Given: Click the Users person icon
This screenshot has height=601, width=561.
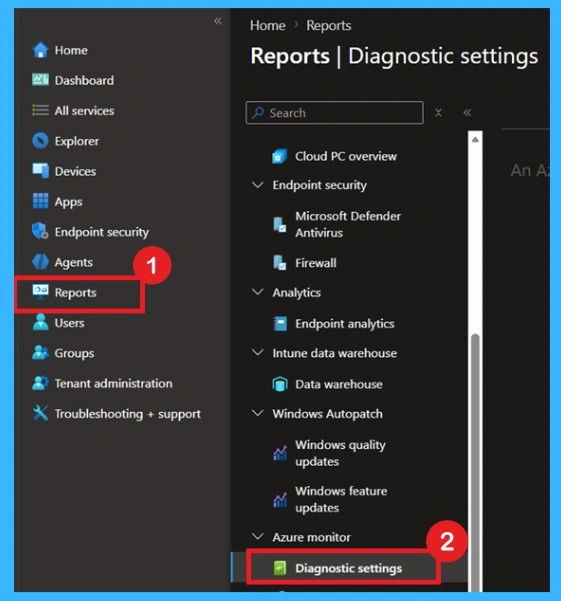Looking at the screenshot, I should click(x=40, y=322).
